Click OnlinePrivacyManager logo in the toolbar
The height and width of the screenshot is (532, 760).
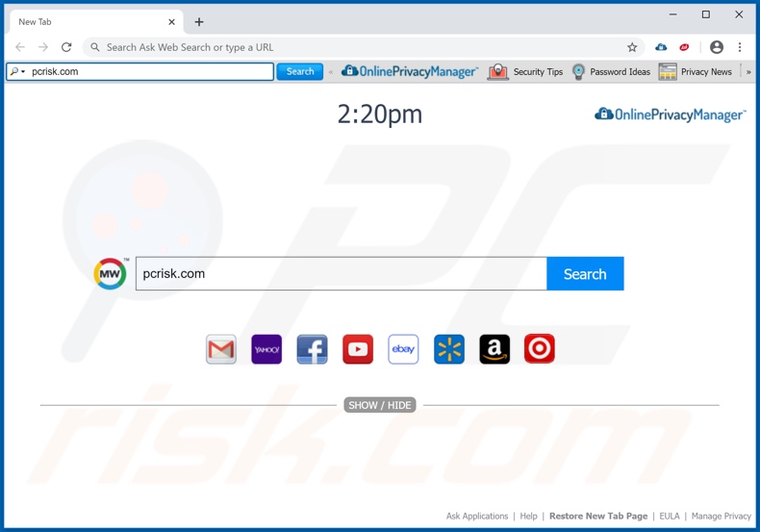tap(410, 72)
